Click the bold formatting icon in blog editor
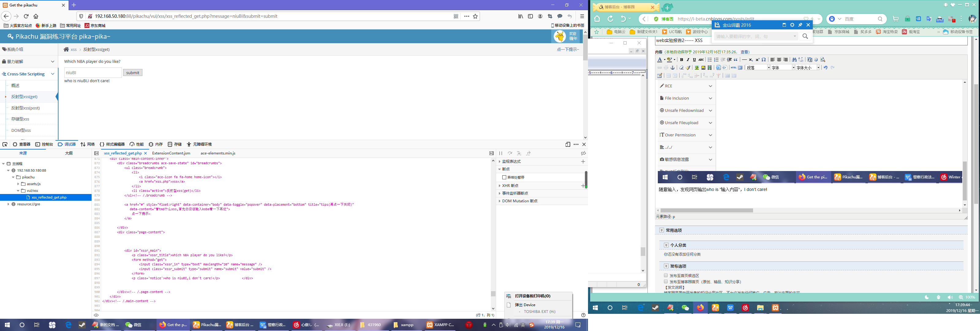Viewport: 980px width, 331px height. tap(681, 60)
